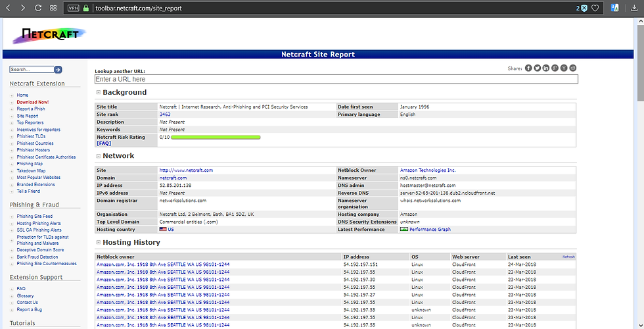Screen dimensions: 644x329
Task: Collapse the Hosting History section
Action: coord(98,243)
